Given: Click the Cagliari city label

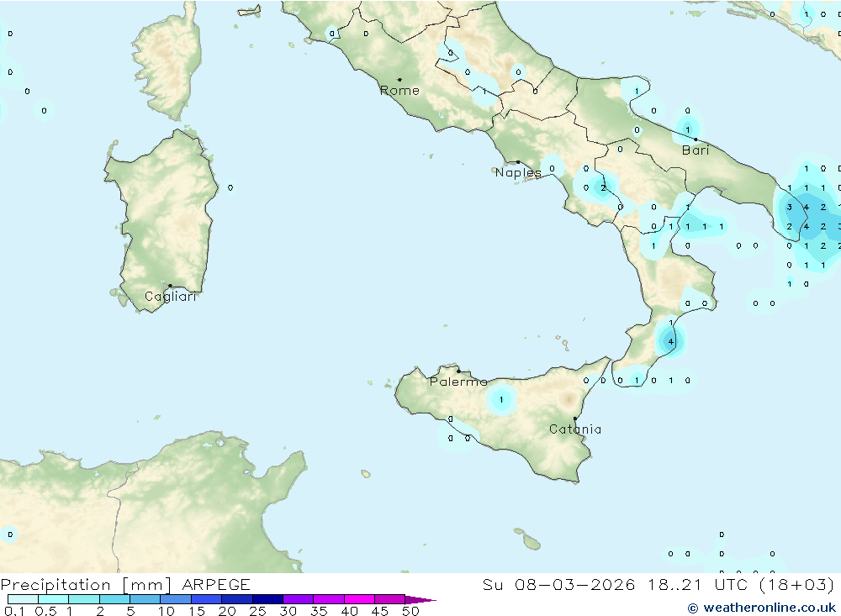Looking at the screenshot, I should [x=171, y=297].
